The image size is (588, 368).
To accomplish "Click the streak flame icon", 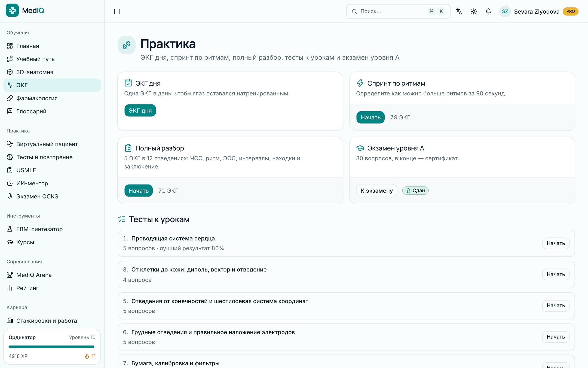I will [x=87, y=356].
